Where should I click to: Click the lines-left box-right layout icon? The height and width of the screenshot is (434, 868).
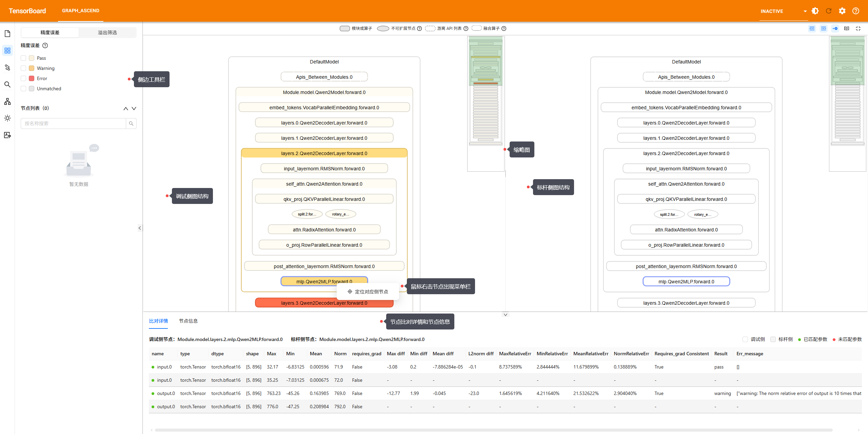click(824, 29)
